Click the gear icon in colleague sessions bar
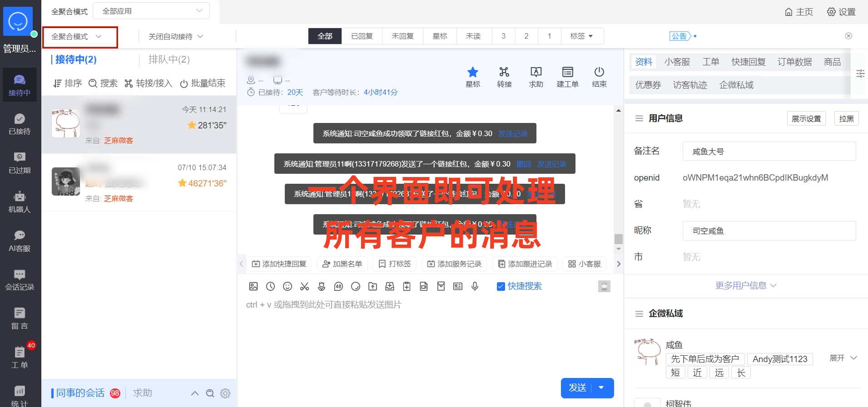The height and width of the screenshot is (407, 868). click(x=225, y=393)
